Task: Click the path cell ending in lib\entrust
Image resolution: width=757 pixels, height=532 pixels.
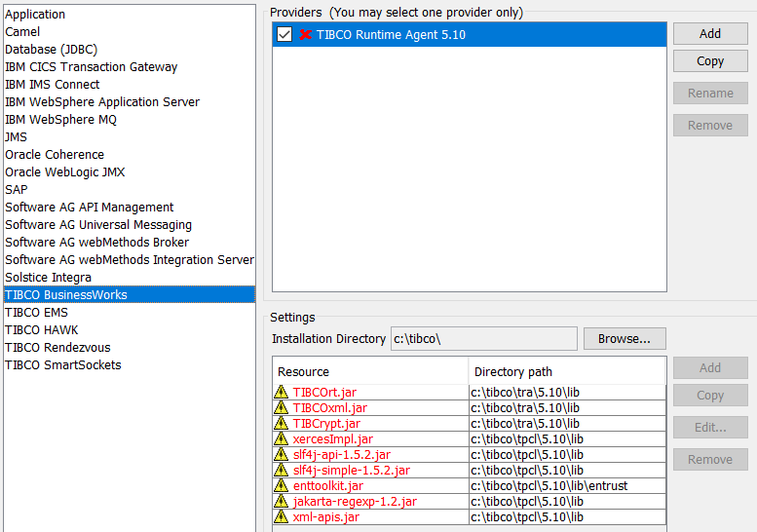Action: [567, 485]
